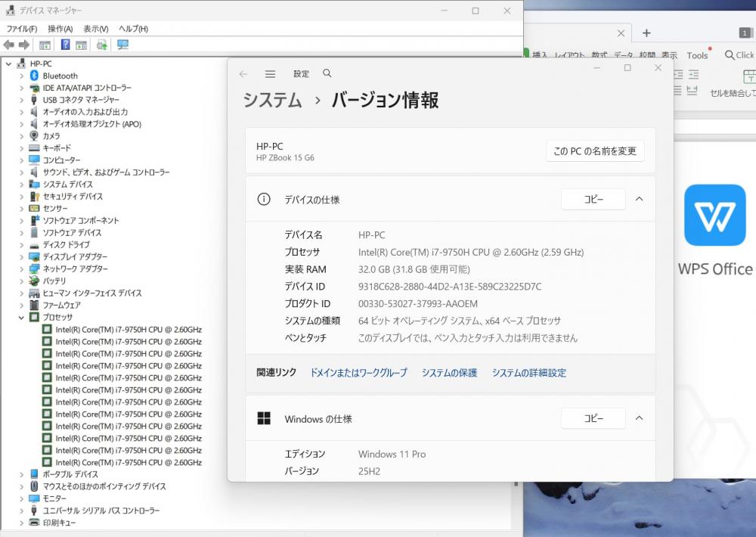Select the セキュリティ デバイス icon
This screenshot has width=756, height=537.
coord(34,197)
